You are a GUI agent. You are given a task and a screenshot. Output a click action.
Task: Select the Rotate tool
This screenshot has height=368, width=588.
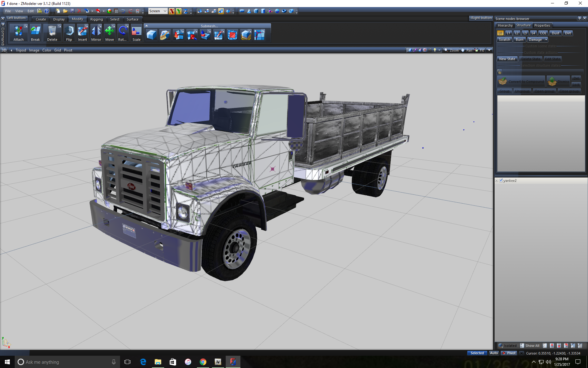pos(123,33)
